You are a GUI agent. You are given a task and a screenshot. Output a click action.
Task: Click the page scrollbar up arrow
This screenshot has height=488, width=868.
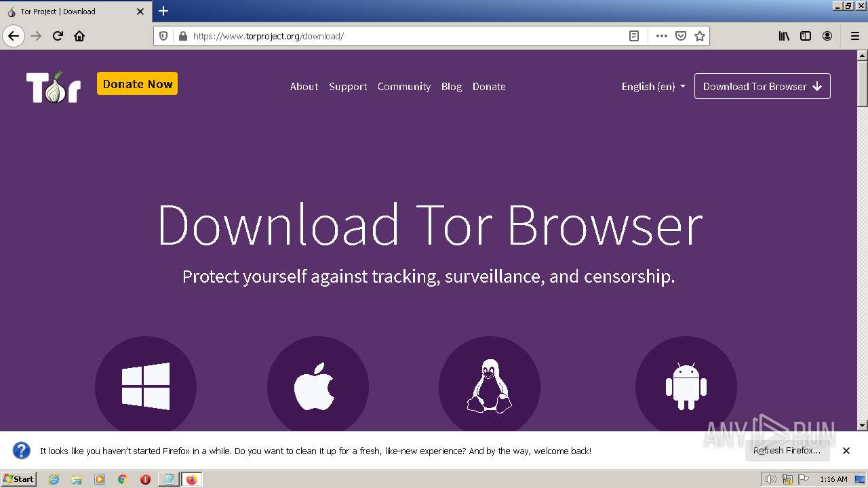tap(863, 56)
